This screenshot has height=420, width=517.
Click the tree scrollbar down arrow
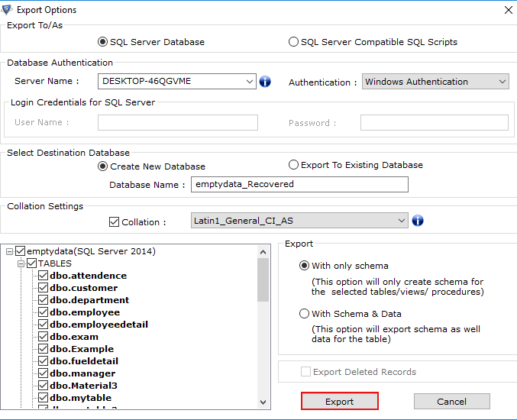click(x=263, y=402)
